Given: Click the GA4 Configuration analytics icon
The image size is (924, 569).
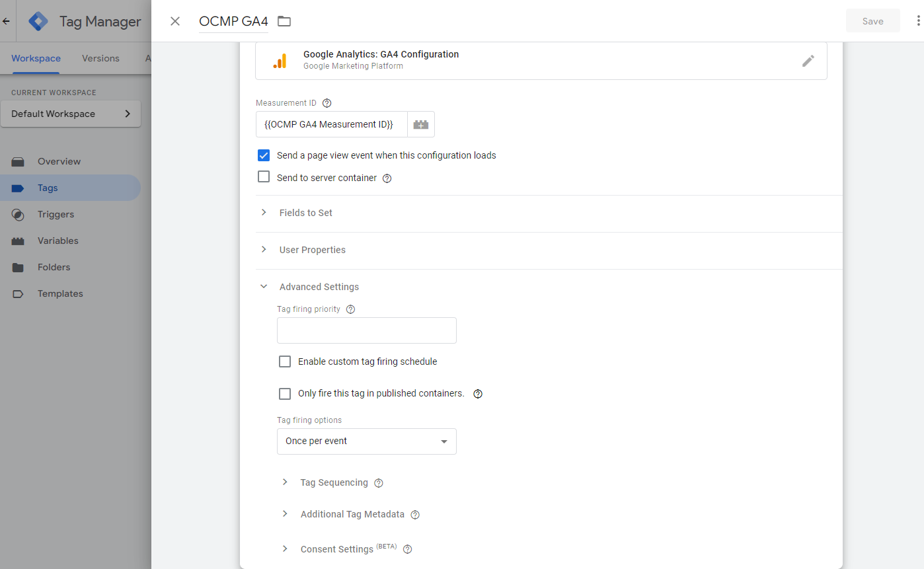Looking at the screenshot, I should point(280,61).
